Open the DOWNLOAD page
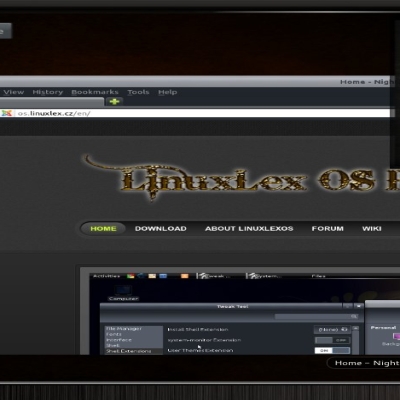The width and height of the screenshot is (400, 400). [161, 229]
